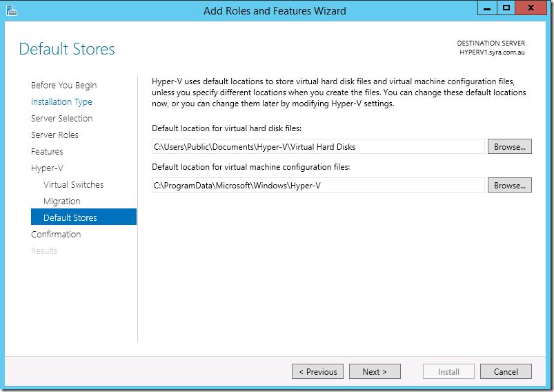Click the wizard title bar text
The image size is (554, 392).
tap(275, 10)
